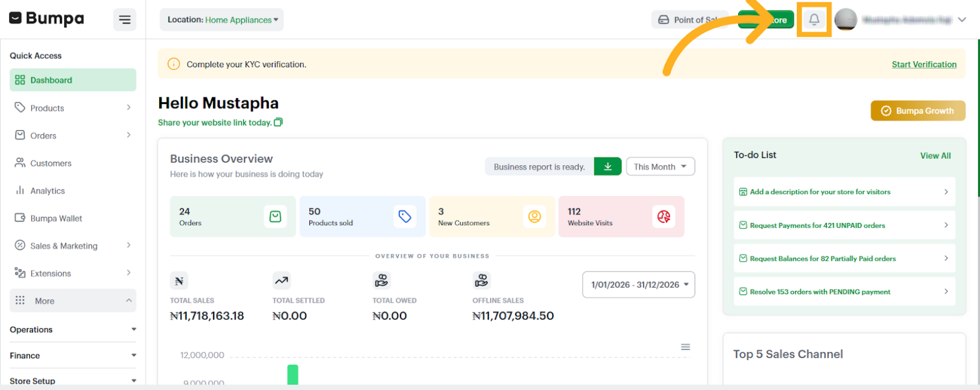980x390 pixels.
Task: Click the New Customers person icon
Action: coord(534,216)
